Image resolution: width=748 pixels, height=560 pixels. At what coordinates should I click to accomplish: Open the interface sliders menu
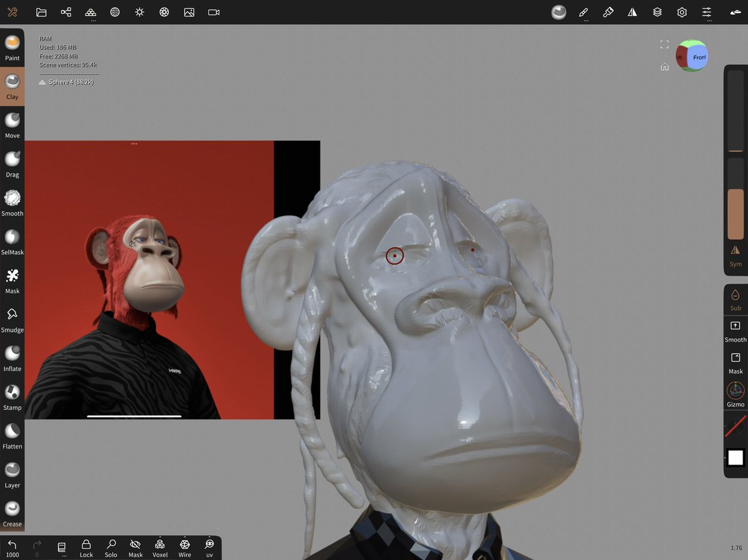click(x=706, y=12)
